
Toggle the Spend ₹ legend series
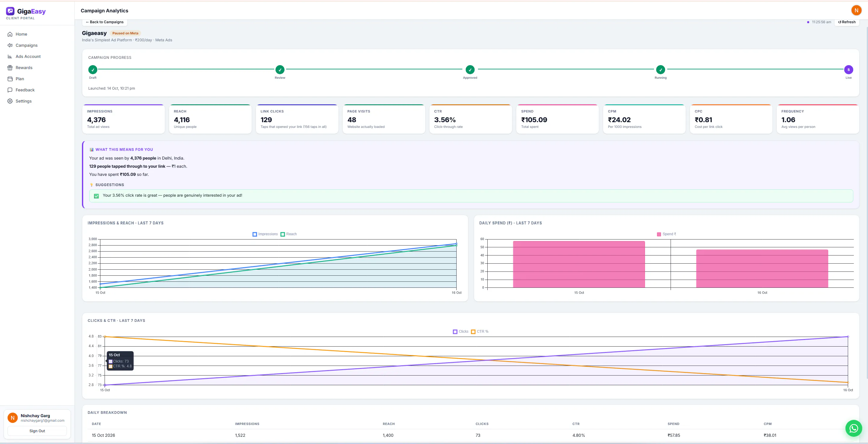click(x=666, y=234)
